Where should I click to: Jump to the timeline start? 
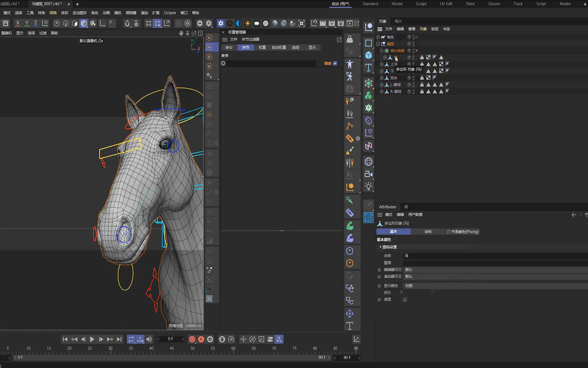click(65, 339)
